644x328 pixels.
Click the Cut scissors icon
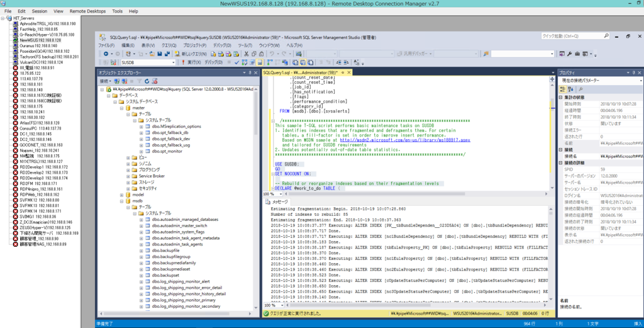tap(246, 54)
